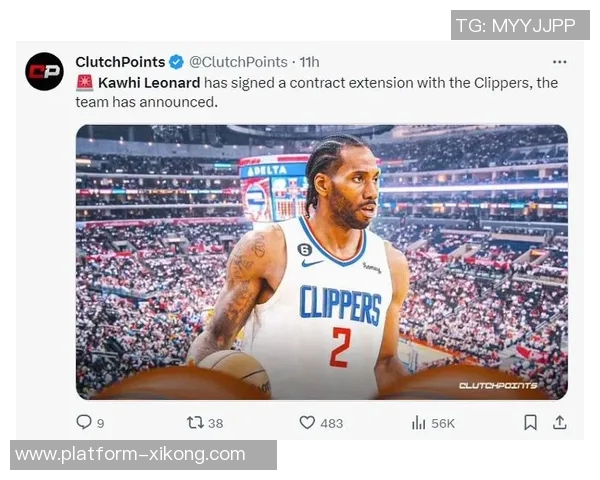Click the red siren emoji
600x480 pixels.
85,83
